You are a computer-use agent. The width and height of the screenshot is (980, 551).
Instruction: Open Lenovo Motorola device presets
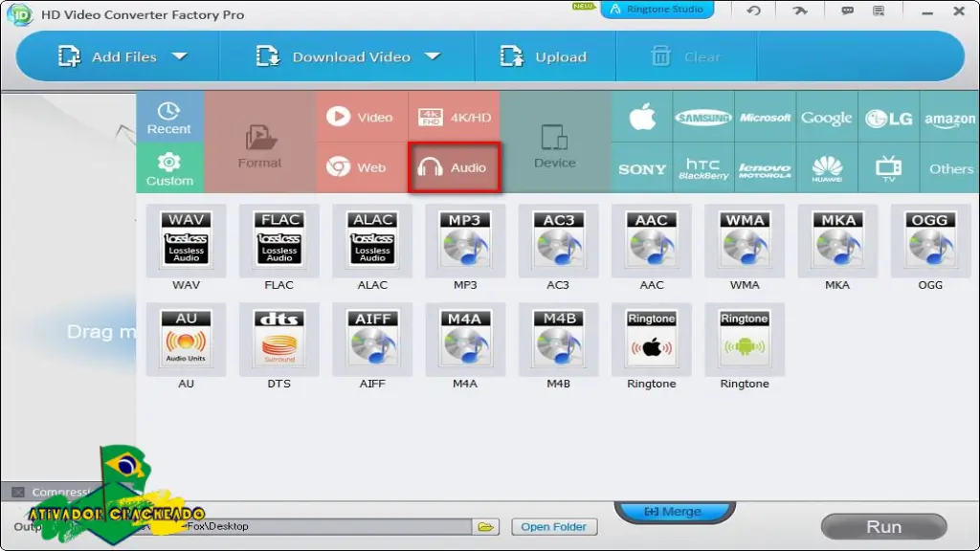[765, 168]
